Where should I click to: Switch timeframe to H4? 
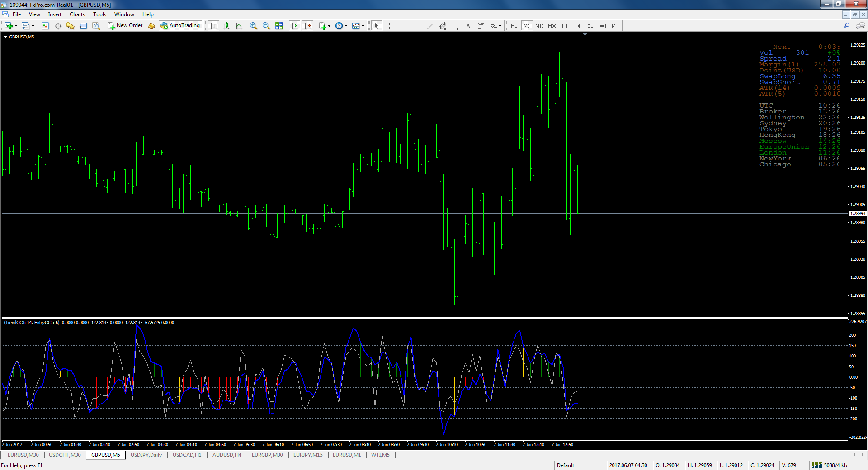point(577,26)
